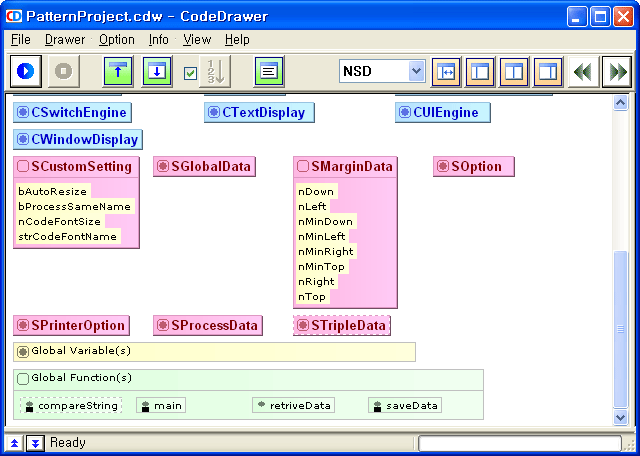Click the fit-width layout icon
This screenshot has width=640, height=456.
point(446,72)
